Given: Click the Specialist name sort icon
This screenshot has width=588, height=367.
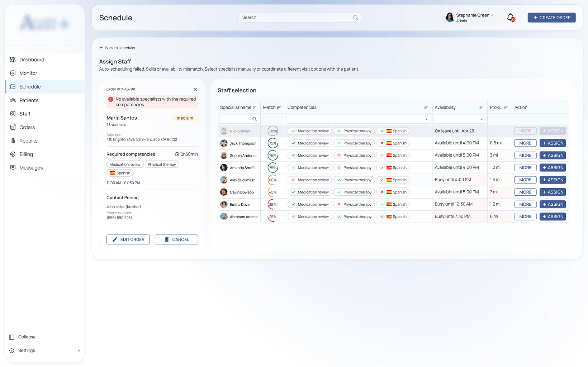Looking at the screenshot, I should (255, 108).
